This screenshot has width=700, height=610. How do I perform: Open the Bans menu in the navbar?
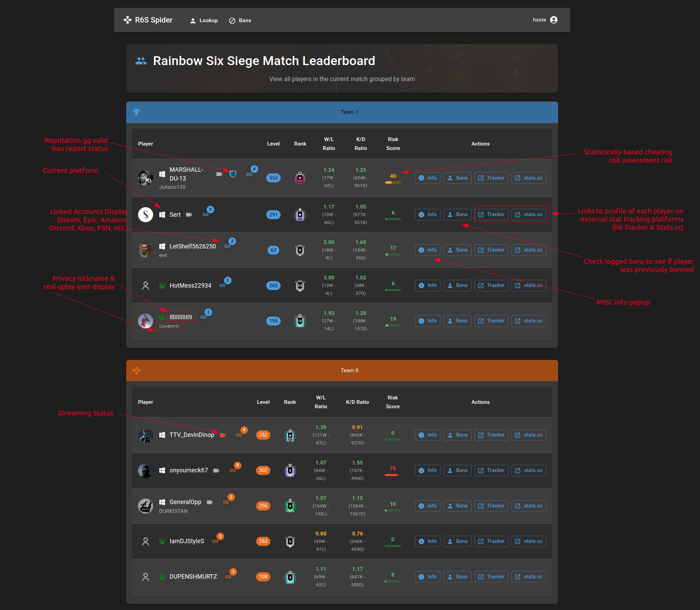coord(240,20)
